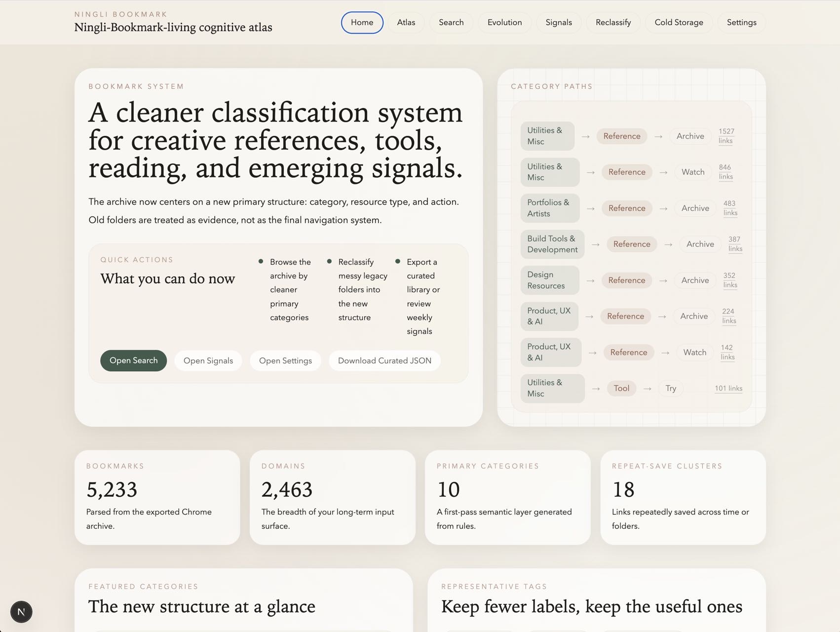Screen dimensions: 840x632
Task: Select Product, UX & AI chip in 224 links row
Action: pos(549,316)
